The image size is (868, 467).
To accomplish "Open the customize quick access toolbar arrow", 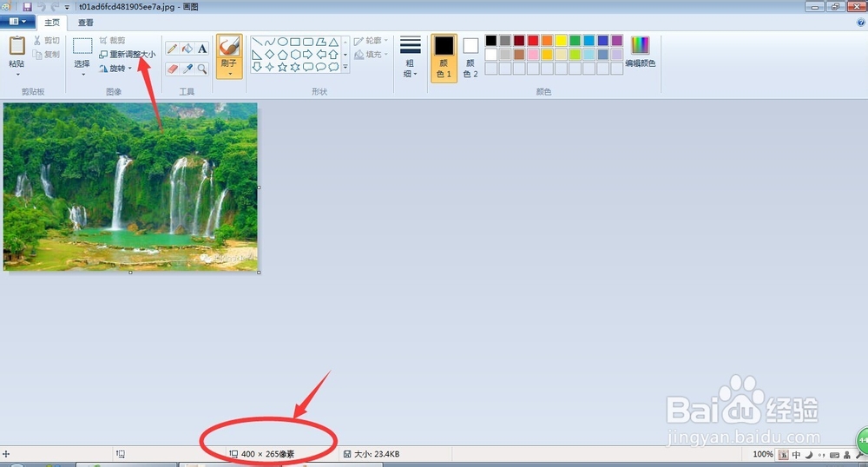I will click(x=67, y=7).
